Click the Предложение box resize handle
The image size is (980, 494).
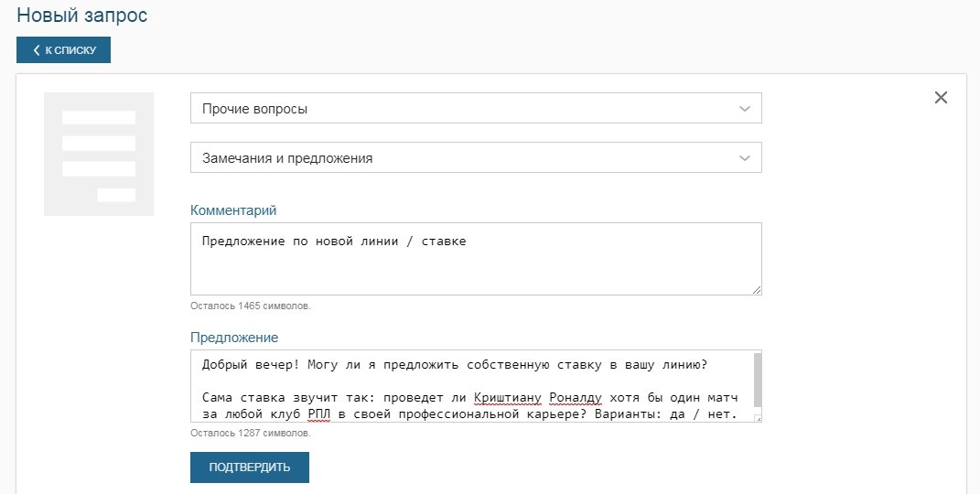pos(757,417)
